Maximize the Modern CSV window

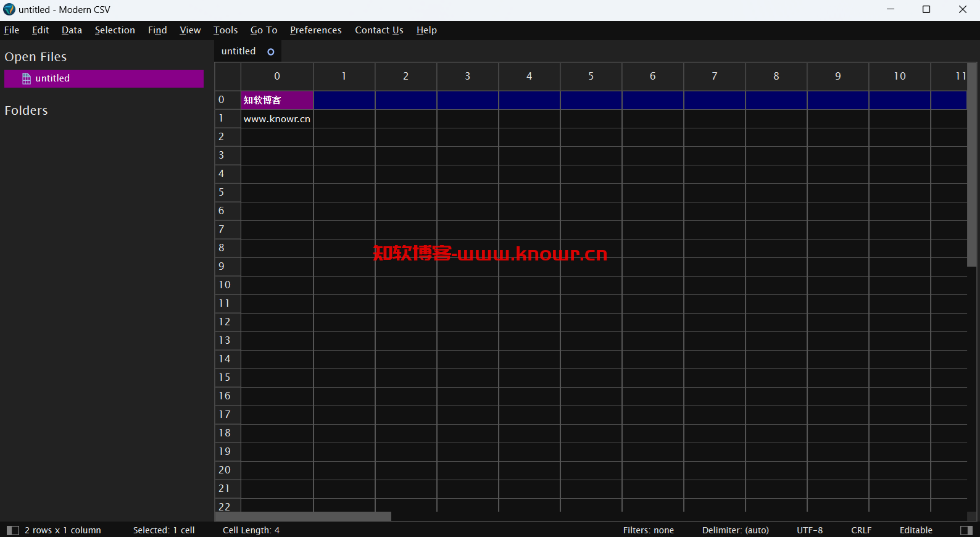(926, 9)
